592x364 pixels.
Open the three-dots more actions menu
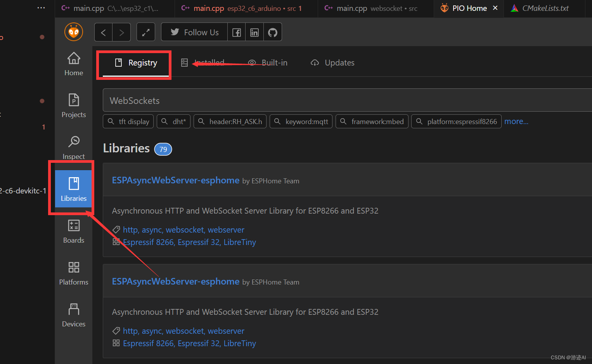[x=41, y=8]
